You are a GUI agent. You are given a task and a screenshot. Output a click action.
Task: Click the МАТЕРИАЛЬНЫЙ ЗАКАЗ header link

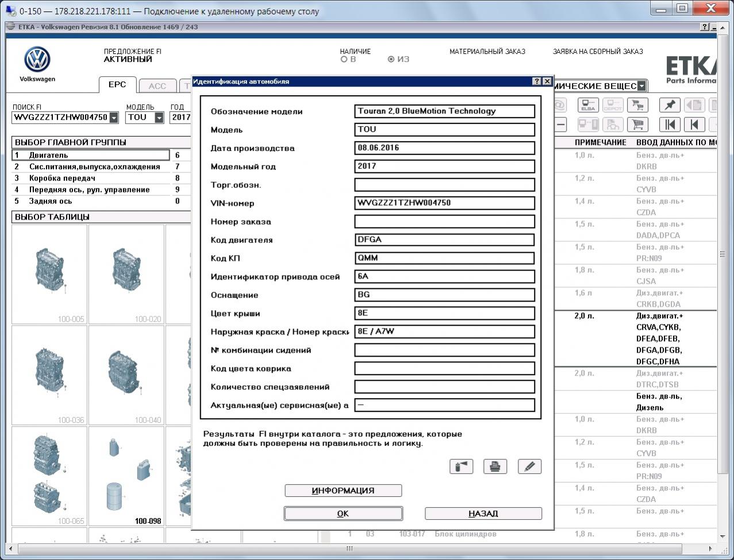[487, 52]
